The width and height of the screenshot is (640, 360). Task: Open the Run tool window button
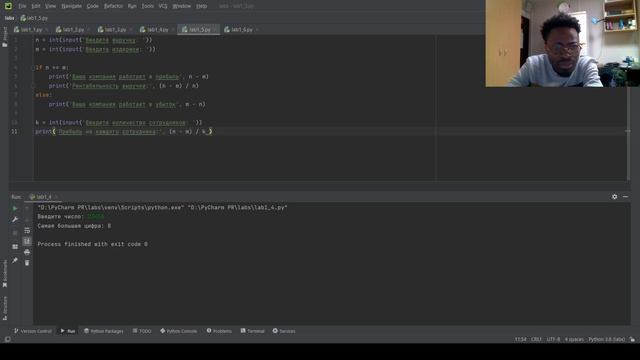pyautogui.click(x=68, y=331)
